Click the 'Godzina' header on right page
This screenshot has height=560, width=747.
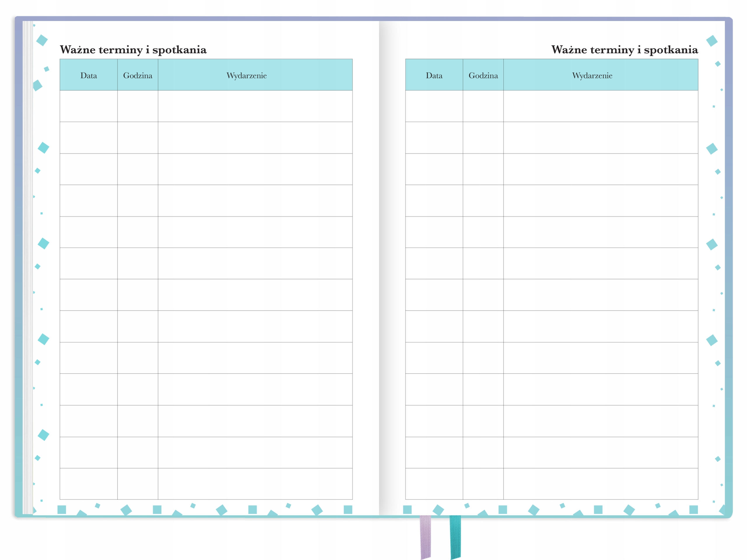(483, 75)
